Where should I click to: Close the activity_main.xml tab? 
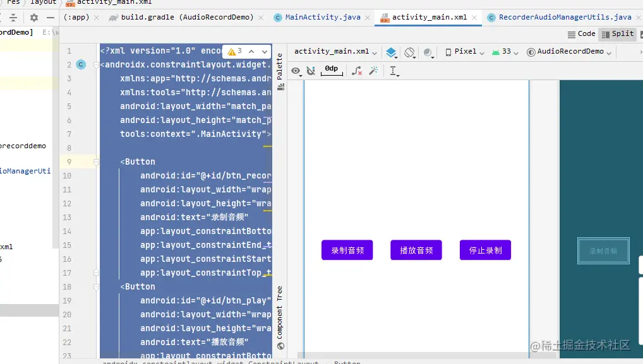(474, 18)
